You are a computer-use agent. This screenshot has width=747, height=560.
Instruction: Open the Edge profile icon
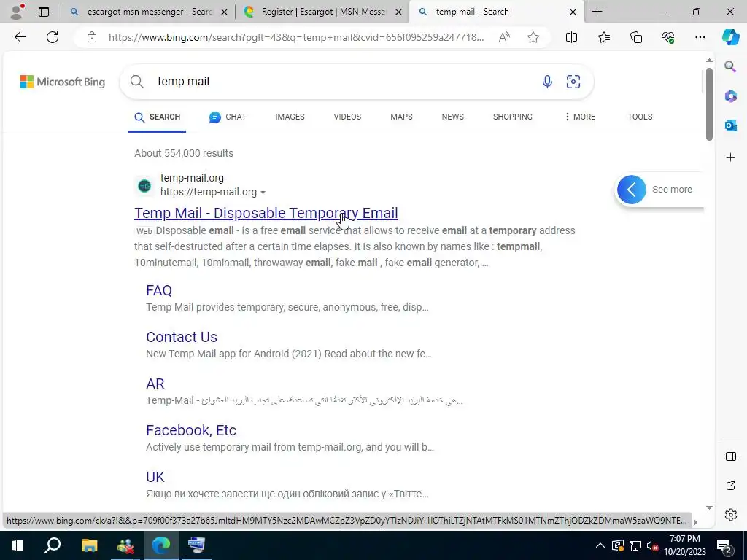click(18, 12)
